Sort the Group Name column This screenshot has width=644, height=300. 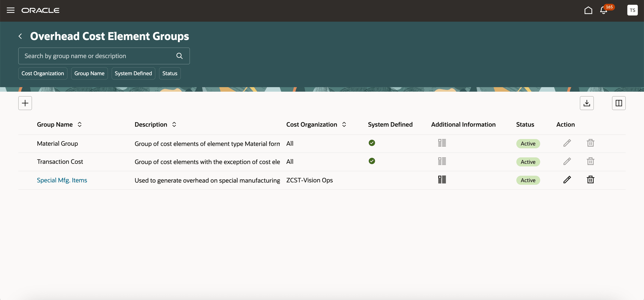80,124
